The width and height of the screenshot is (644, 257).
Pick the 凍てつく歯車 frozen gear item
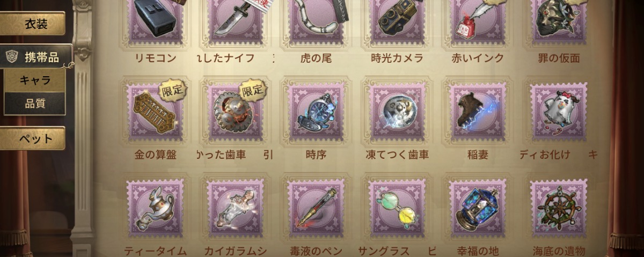[x=397, y=112]
